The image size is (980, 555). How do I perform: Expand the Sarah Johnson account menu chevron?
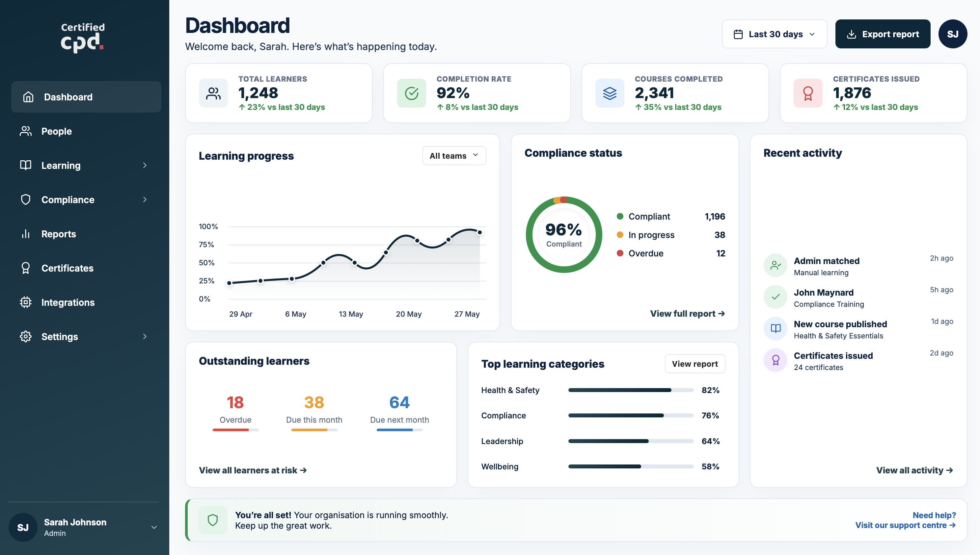point(154,528)
